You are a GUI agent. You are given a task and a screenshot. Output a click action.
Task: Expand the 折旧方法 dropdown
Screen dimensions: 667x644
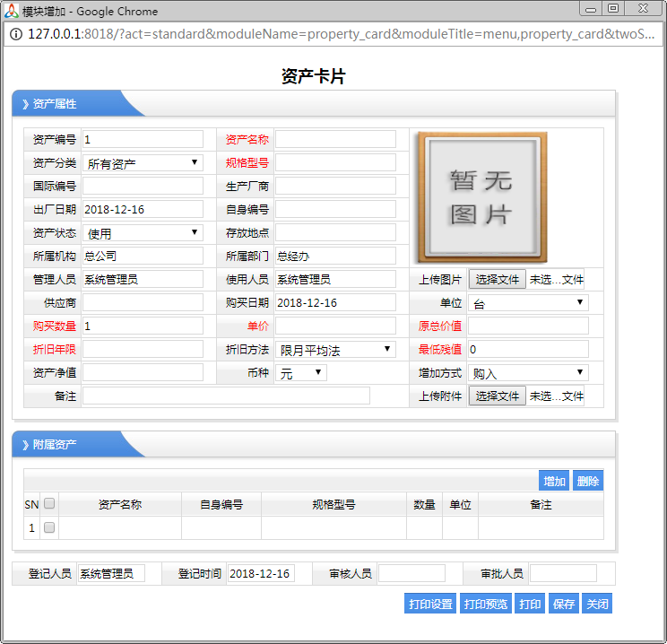[335, 350]
